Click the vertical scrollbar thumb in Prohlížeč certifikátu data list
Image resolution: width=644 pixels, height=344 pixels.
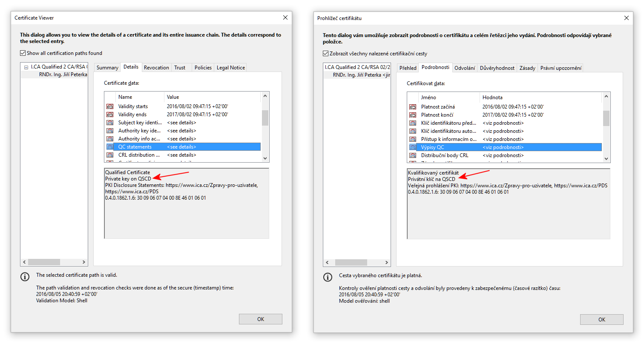[606, 118]
